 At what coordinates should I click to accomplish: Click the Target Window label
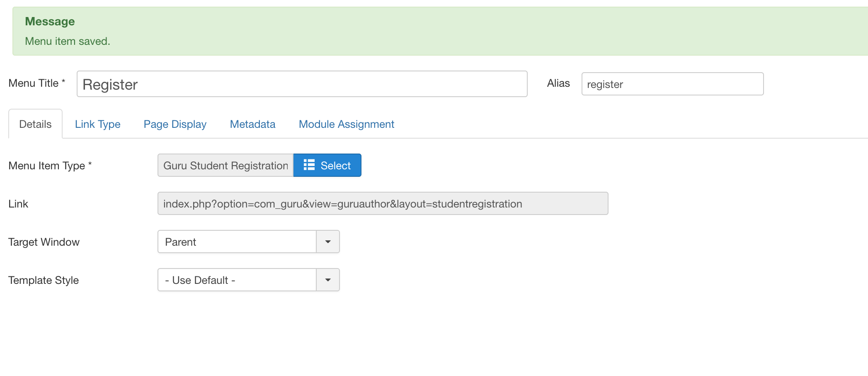point(44,242)
